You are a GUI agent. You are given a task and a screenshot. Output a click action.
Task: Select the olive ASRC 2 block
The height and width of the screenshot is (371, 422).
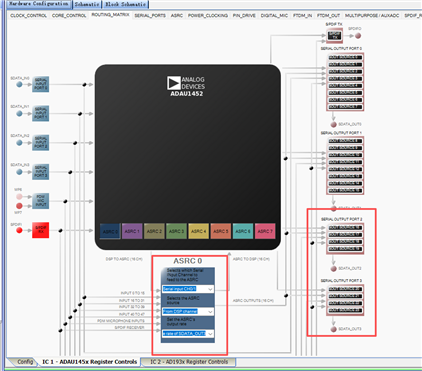tap(154, 231)
